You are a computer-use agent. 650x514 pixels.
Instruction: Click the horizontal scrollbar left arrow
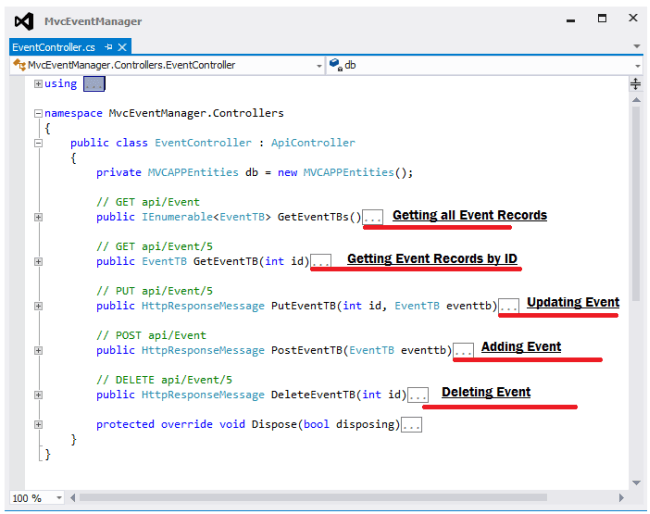click(x=73, y=497)
